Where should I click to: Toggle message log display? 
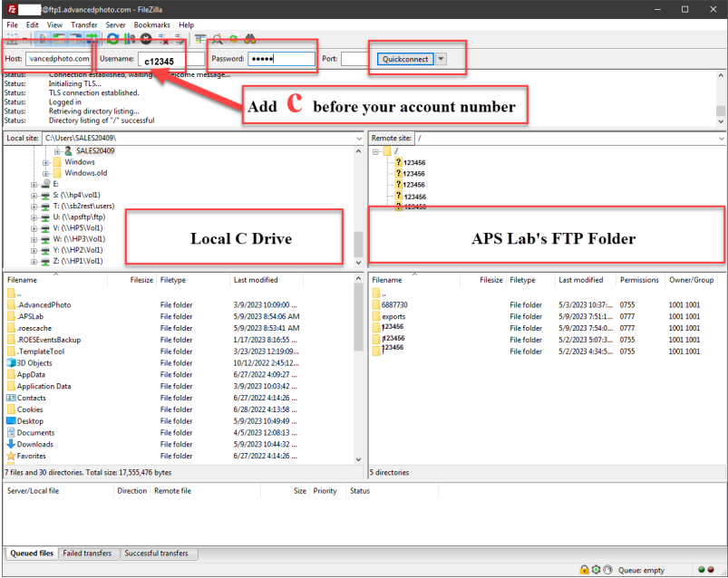(43, 39)
